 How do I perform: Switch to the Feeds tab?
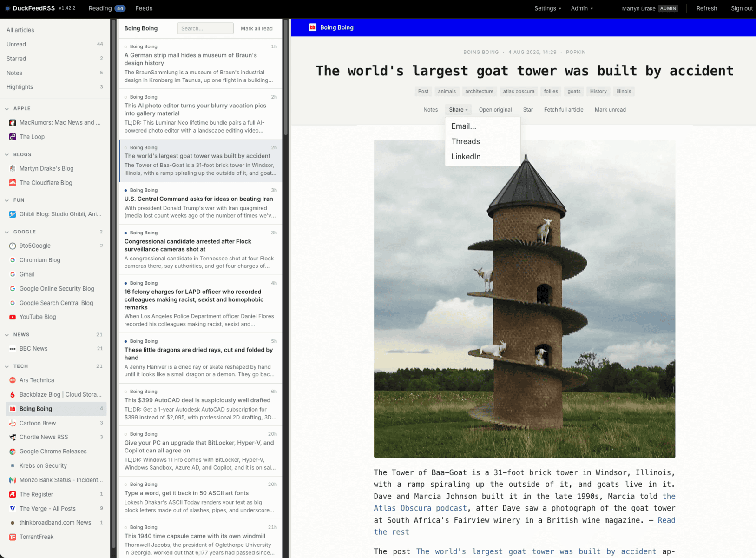tap(144, 8)
